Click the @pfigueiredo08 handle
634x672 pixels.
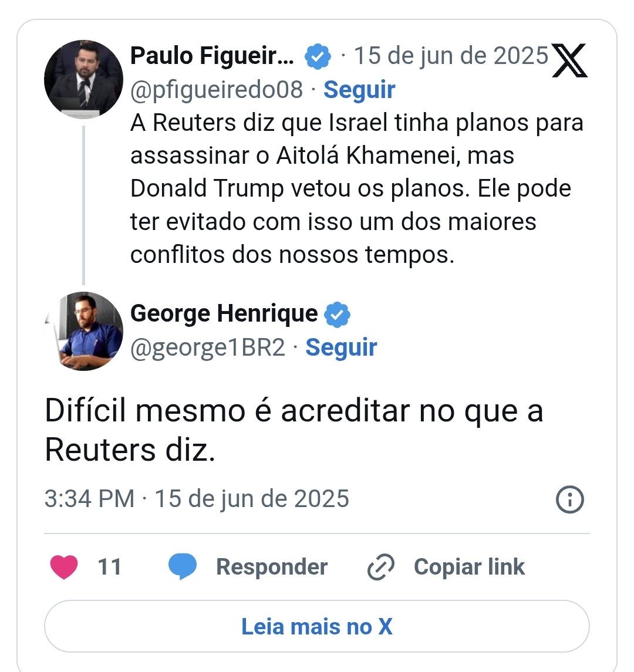(x=217, y=90)
